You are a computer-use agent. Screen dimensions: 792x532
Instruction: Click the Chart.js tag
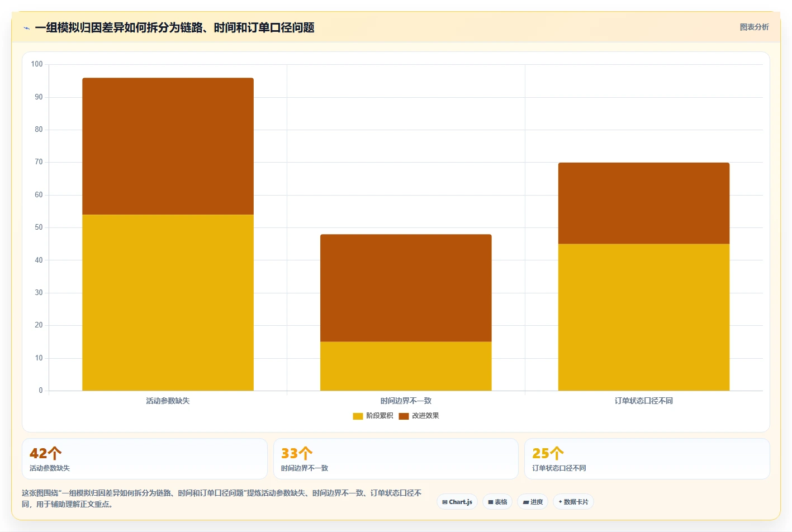[x=457, y=502]
